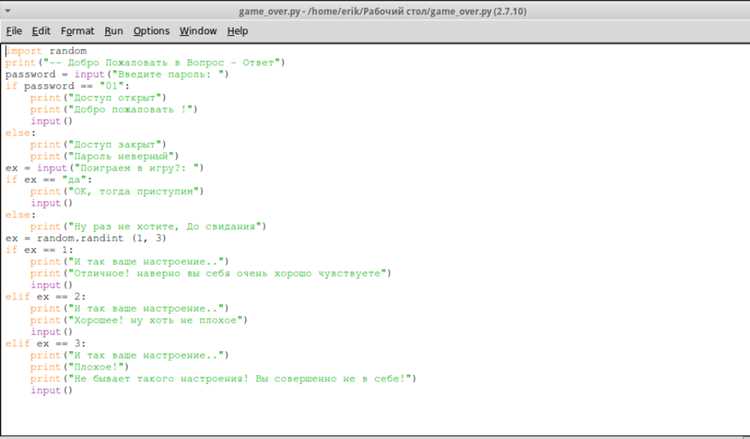Open the Window menu

198,31
